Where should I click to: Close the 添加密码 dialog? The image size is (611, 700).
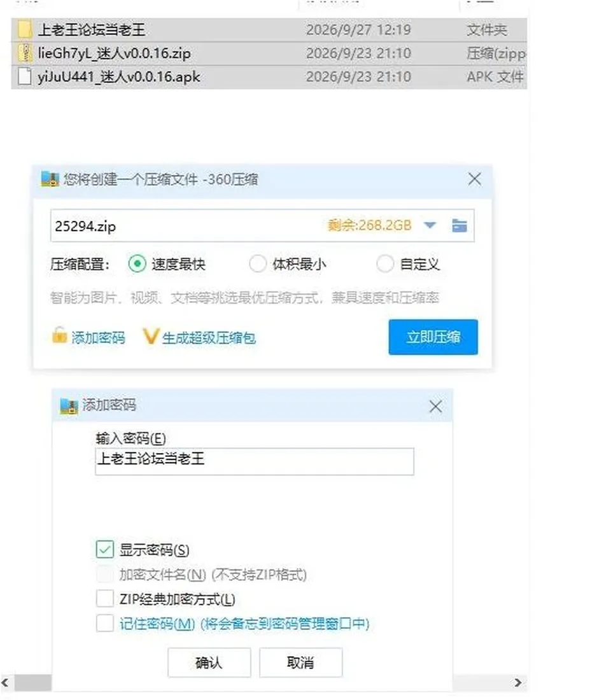click(x=435, y=406)
